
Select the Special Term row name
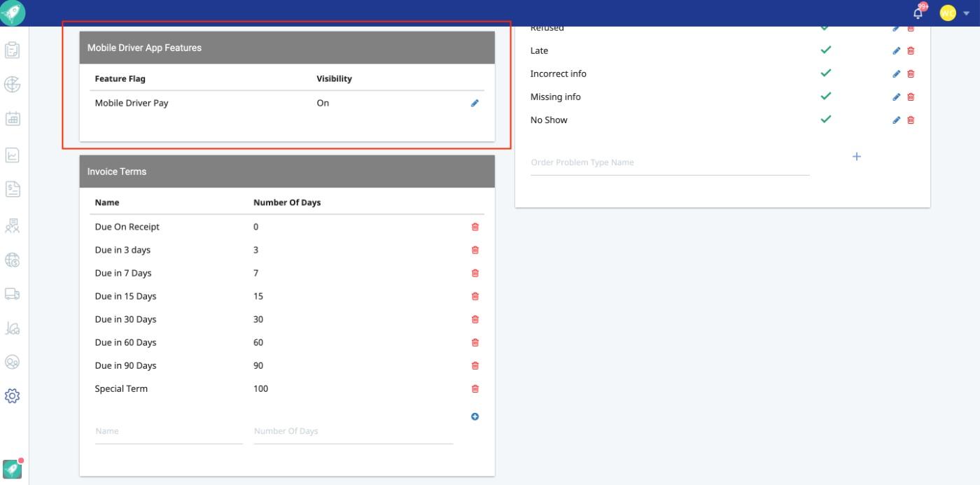click(121, 388)
